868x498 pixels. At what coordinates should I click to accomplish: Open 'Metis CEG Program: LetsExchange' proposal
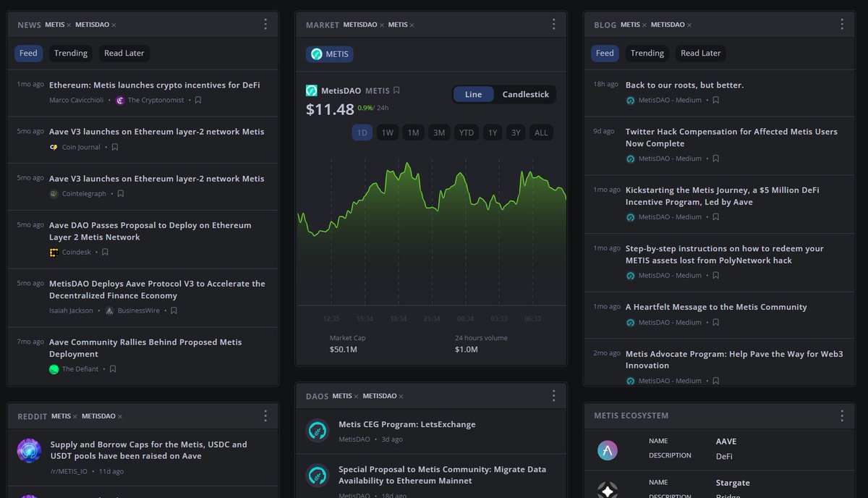tap(407, 425)
